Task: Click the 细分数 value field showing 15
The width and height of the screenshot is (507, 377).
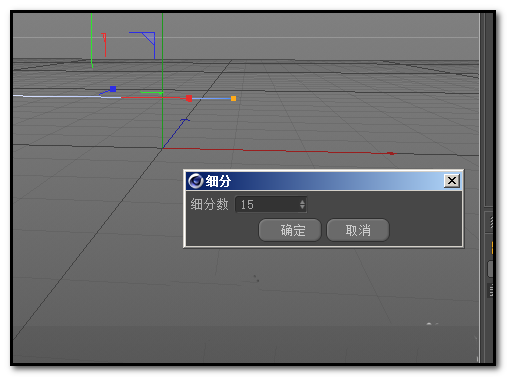Action: 271,204
